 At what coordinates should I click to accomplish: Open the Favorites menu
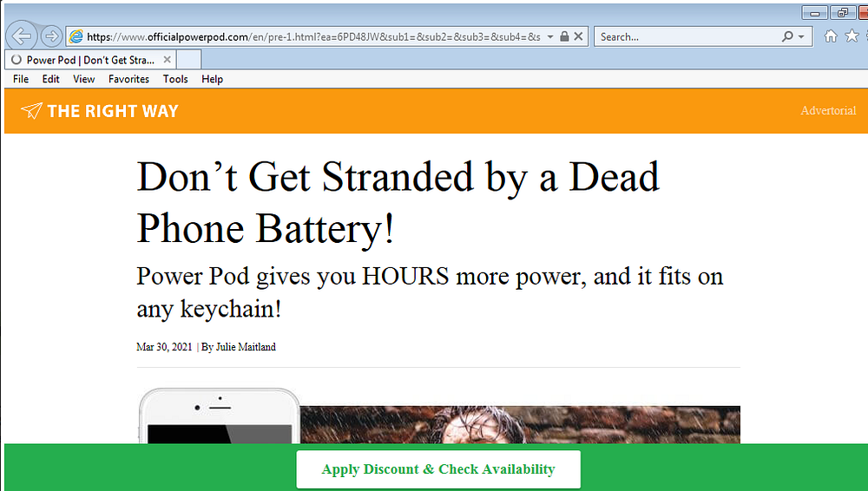pyautogui.click(x=128, y=79)
